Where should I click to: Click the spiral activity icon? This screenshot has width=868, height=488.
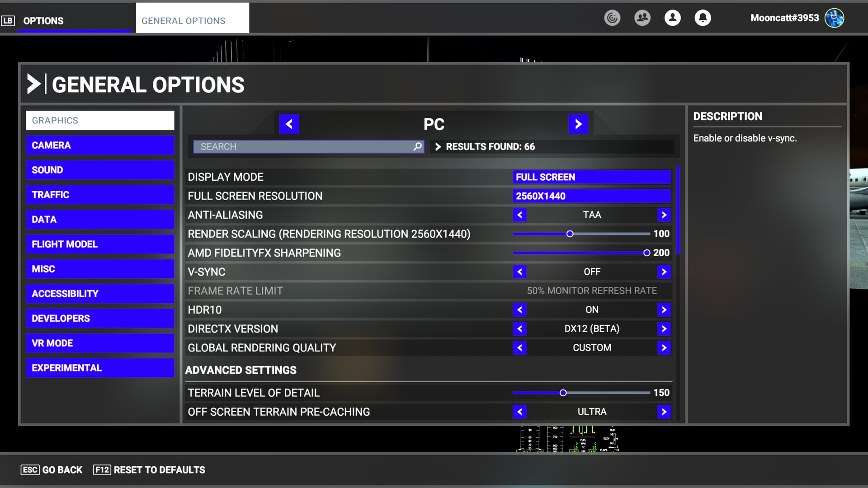coord(612,18)
